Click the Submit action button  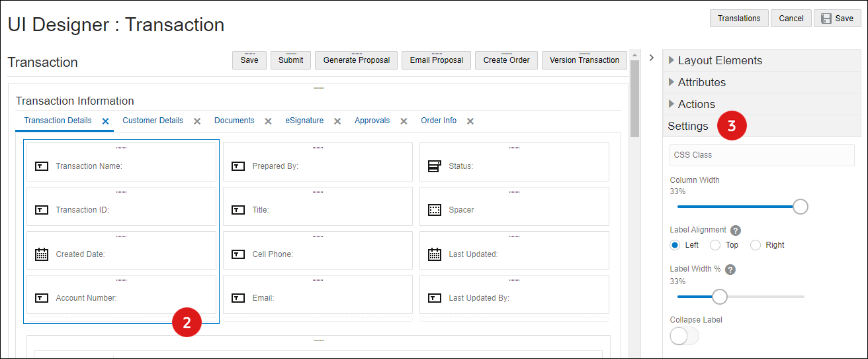(290, 60)
